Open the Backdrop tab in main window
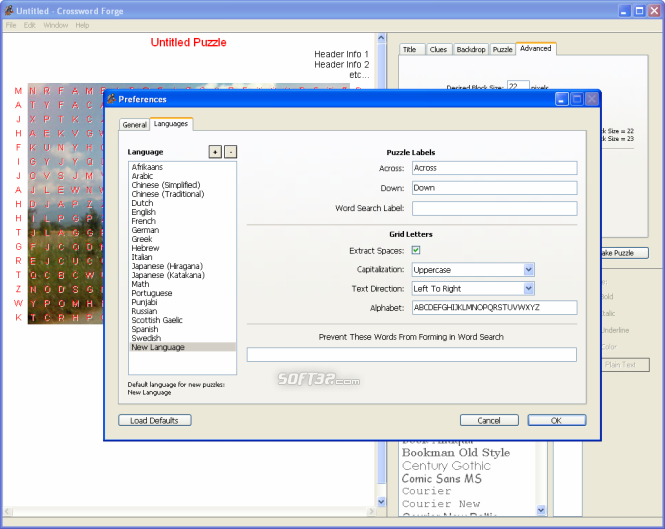Screen dimensions: 665x529 pyautogui.click(x=471, y=50)
